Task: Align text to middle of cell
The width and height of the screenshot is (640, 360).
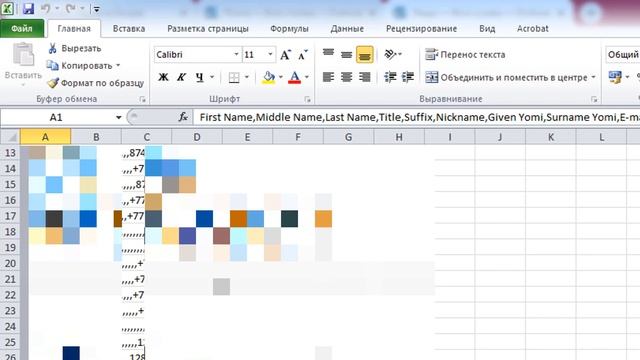Action: click(347, 54)
